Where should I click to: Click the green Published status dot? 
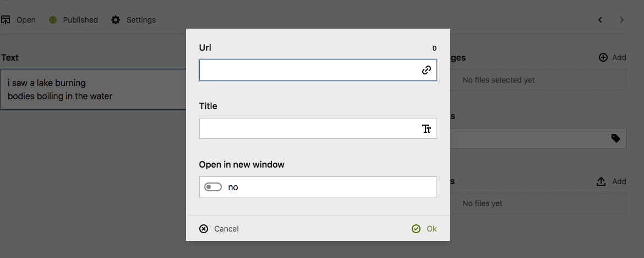click(x=53, y=20)
